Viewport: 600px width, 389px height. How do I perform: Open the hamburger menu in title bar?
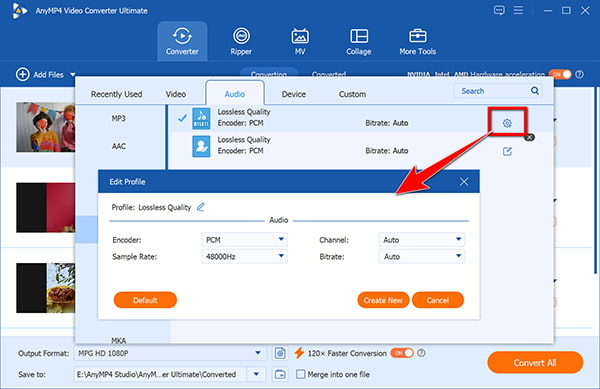518,10
